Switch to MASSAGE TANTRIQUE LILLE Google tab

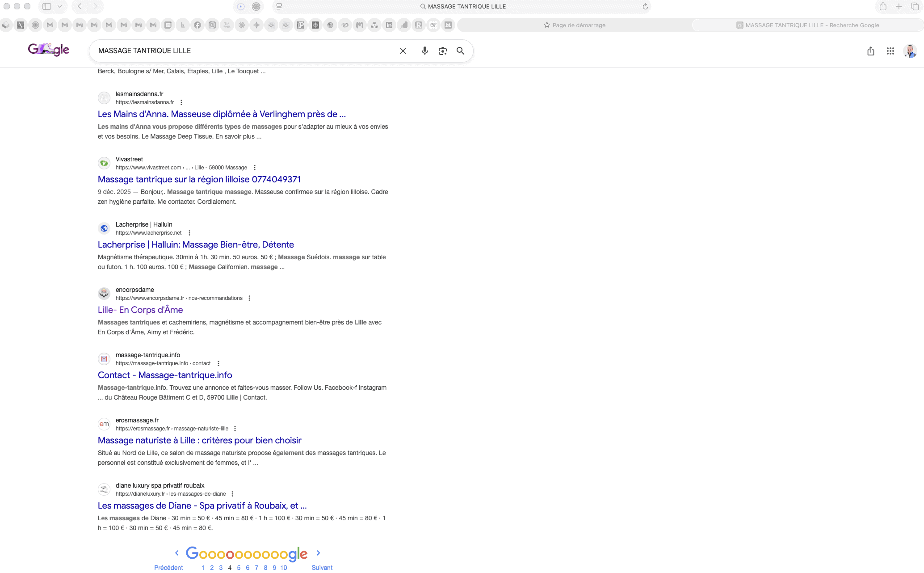(807, 25)
